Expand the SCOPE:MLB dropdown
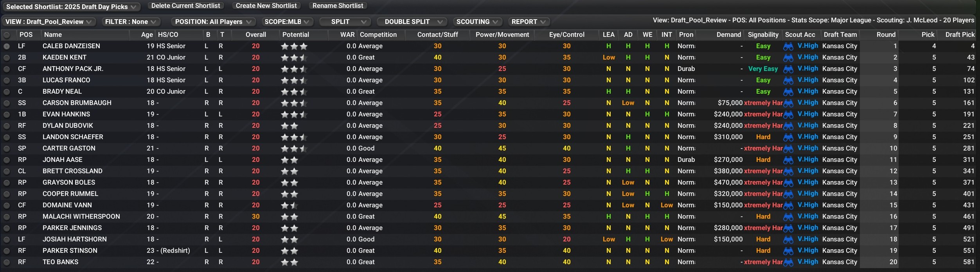Screen dimensions: 980x272 click(287, 22)
